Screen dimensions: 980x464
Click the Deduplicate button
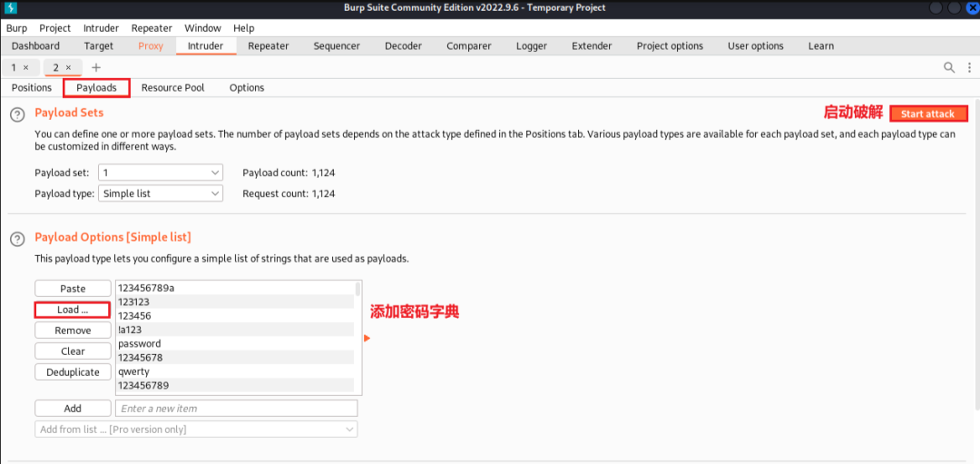[x=73, y=372]
